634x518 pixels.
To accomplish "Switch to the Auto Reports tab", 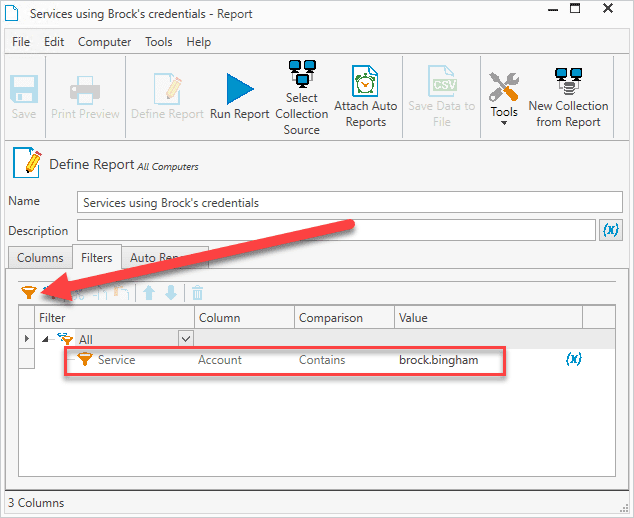I will click(x=165, y=258).
